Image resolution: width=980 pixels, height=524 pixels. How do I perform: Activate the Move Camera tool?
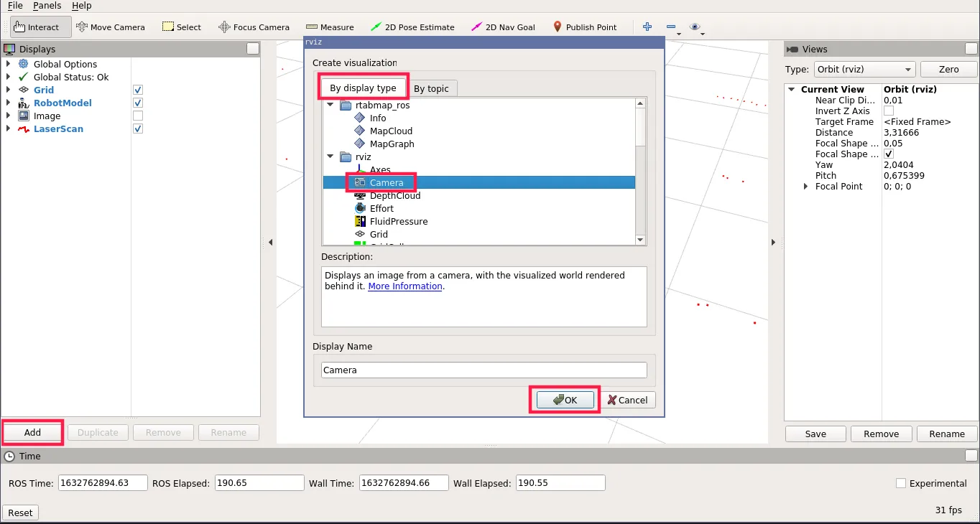111,27
